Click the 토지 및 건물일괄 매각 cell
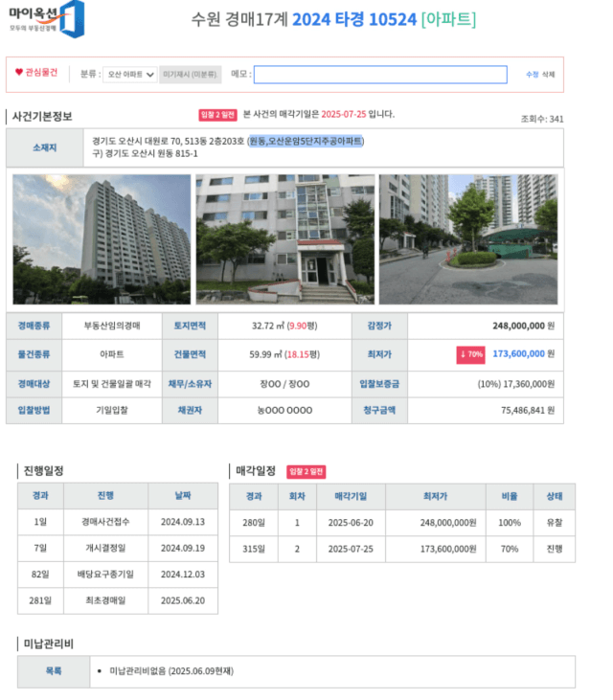Image resolution: width=613 pixels, height=700 pixels. tap(112, 384)
